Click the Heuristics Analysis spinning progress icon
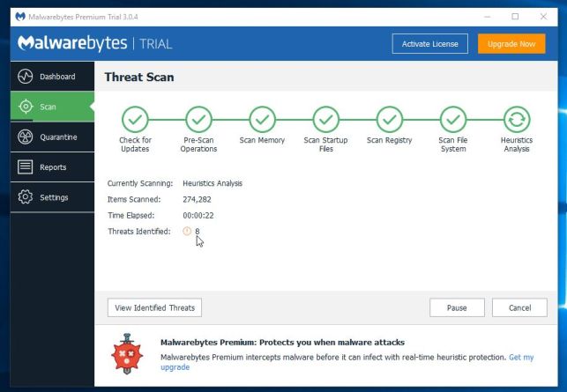Image resolution: width=567 pixels, height=392 pixels. [x=516, y=119]
